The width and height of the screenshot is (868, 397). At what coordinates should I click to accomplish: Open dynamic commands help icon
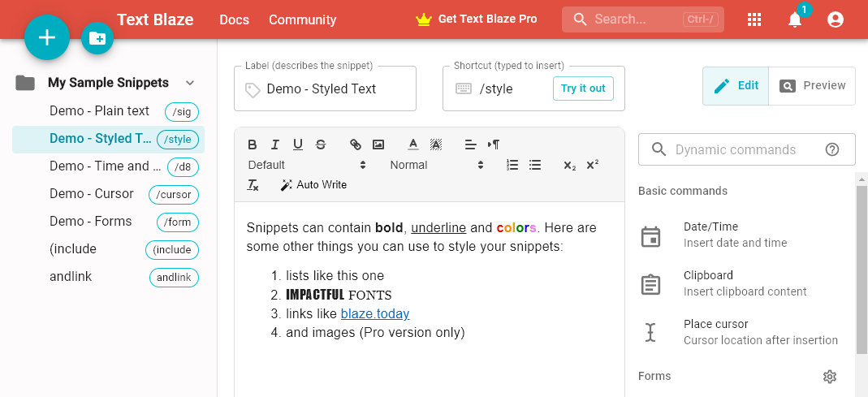click(x=832, y=149)
